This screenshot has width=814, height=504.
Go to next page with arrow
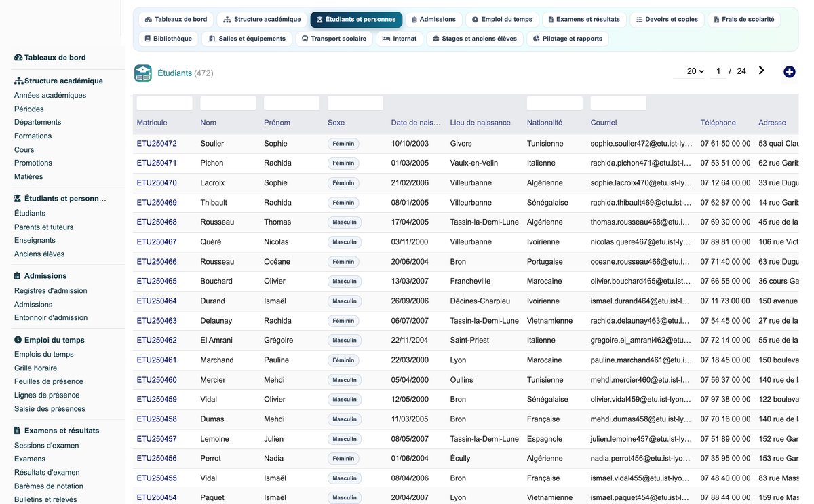[762, 71]
